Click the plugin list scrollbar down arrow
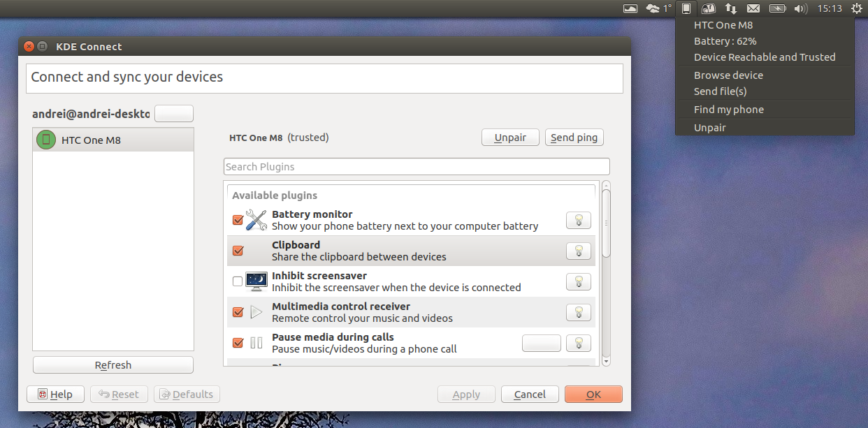Viewport: 868px width, 428px height. click(605, 360)
